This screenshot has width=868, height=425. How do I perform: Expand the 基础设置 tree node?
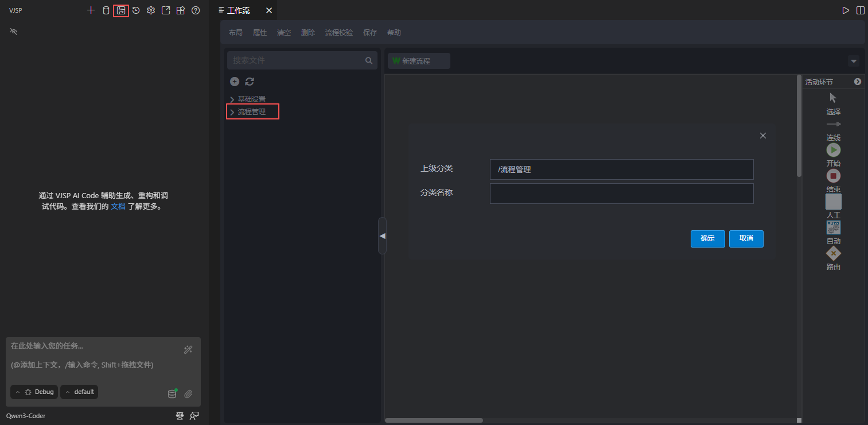[x=232, y=99]
